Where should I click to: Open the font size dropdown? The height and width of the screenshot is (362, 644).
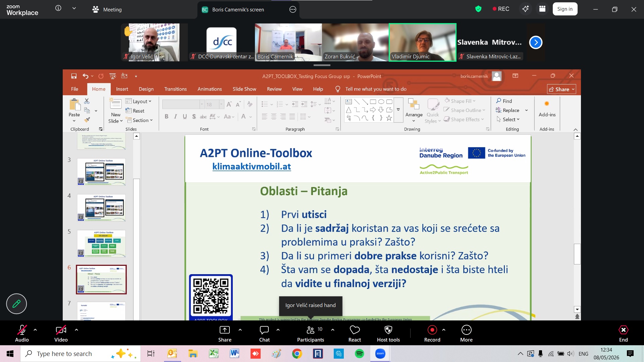pos(221,104)
